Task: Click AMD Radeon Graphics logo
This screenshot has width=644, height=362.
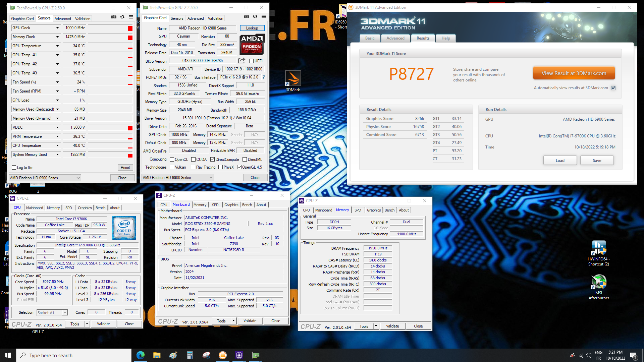Action: (x=252, y=44)
